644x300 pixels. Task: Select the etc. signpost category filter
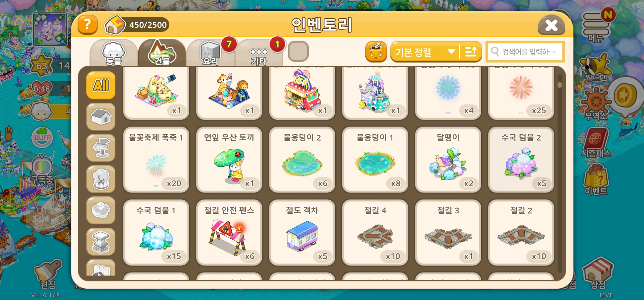pos(101,148)
